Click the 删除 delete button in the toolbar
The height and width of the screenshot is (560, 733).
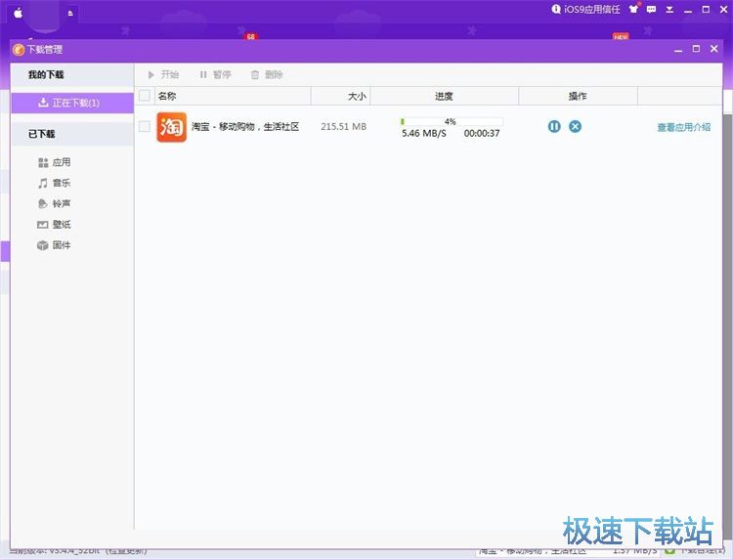(x=267, y=74)
